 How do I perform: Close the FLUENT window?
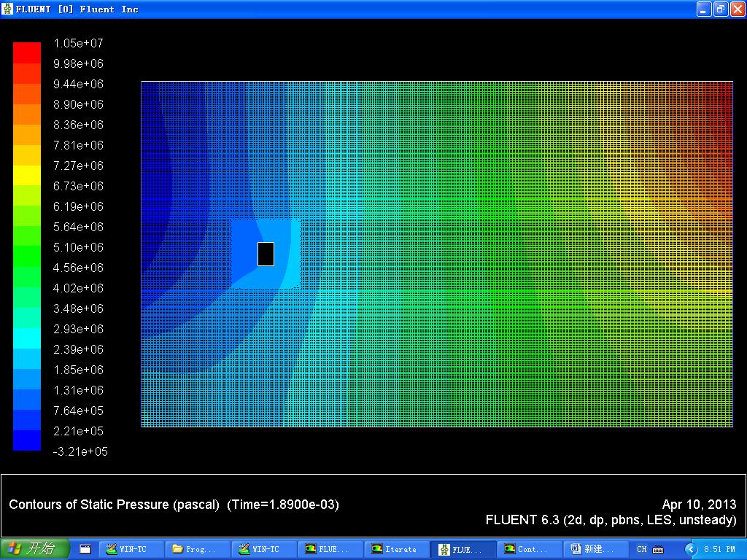pyautogui.click(x=736, y=9)
